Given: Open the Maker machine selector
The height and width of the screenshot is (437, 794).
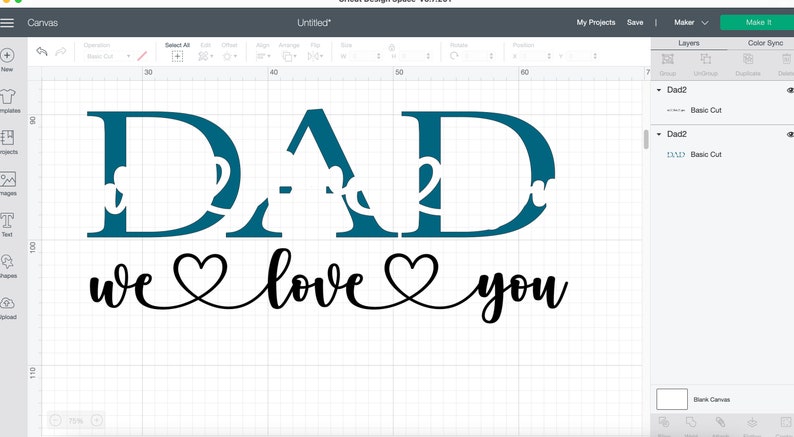Looking at the screenshot, I should 691,22.
